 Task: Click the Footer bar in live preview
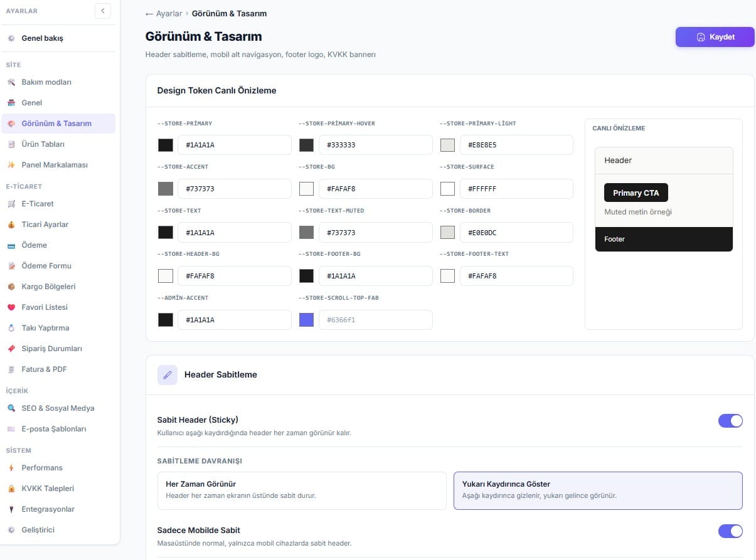click(x=664, y=239)
